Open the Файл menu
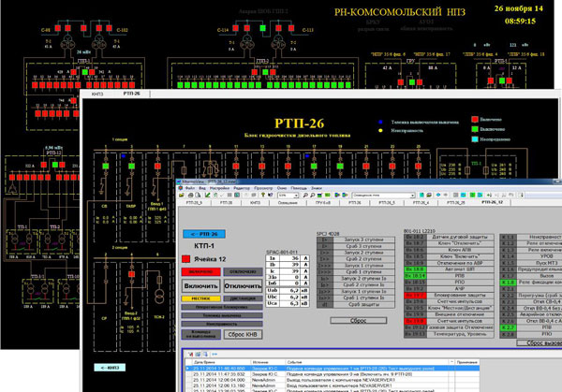 coord(189,188)
